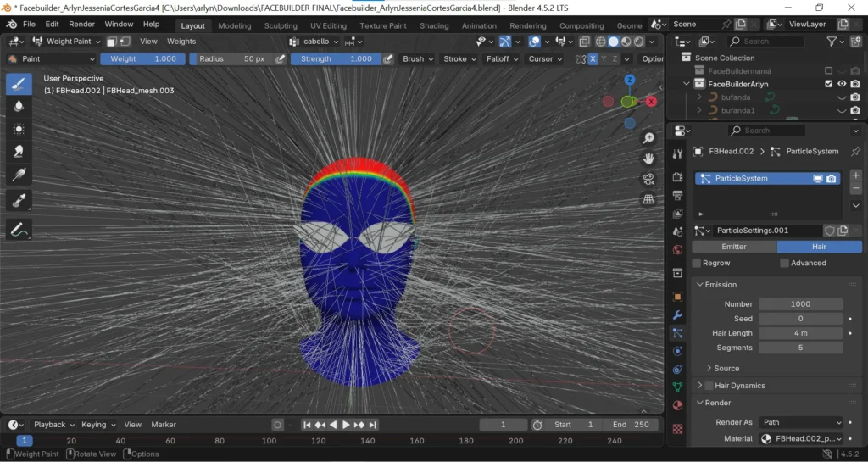The image size is (868, 462).
Task: Open the Weight Paint mode dropdown
Action: (67, 41)
